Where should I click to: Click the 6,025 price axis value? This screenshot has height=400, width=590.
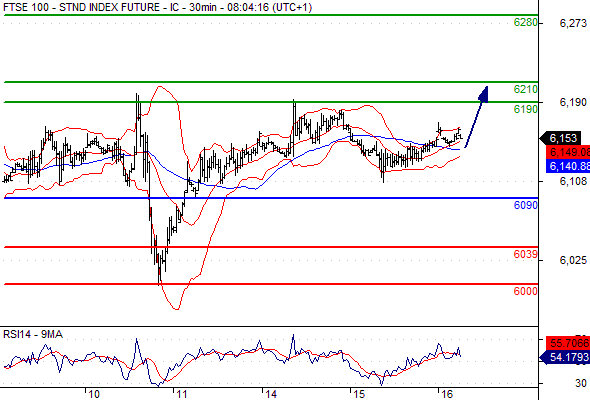573,260
